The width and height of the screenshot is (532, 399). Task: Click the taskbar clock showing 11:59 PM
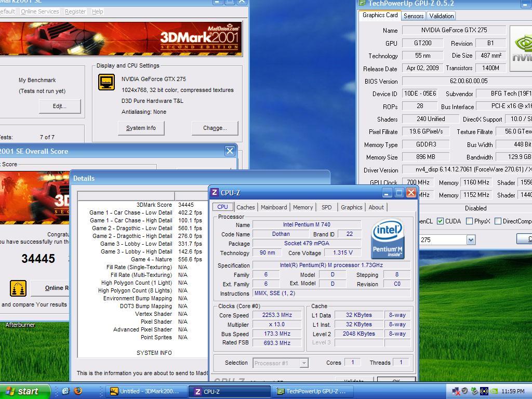pyautogui.click(x=513, y=392)
